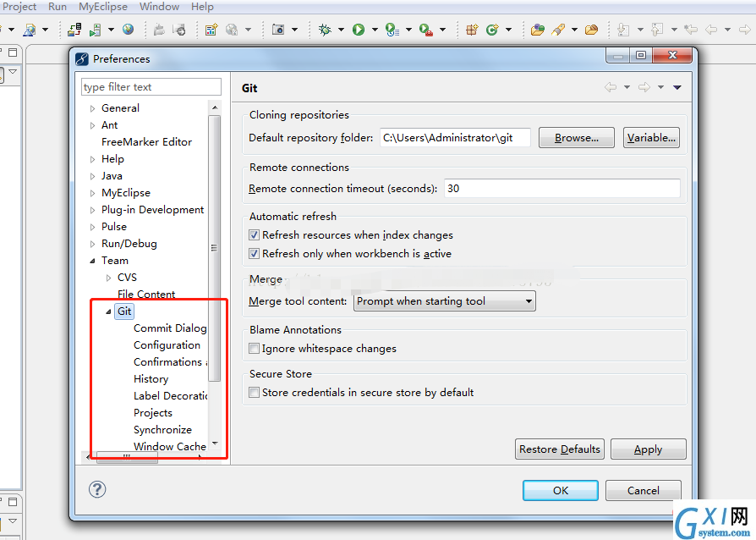The height and width of the screenshot is (540, 756).
Task: Click the External Tools run icon
Action: pos(392,30)
